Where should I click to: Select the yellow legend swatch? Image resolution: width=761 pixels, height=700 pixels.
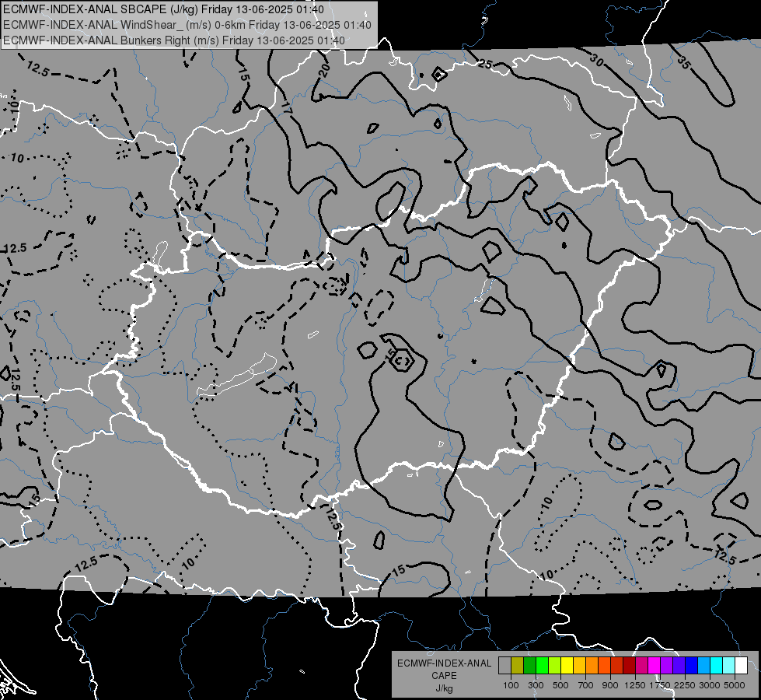click(x=567, y=666)
